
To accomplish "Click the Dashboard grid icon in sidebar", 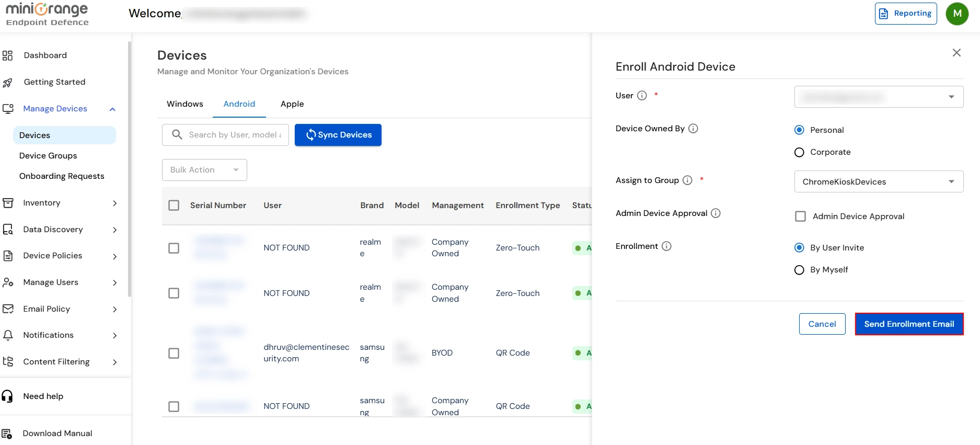I will coord(7,55).
